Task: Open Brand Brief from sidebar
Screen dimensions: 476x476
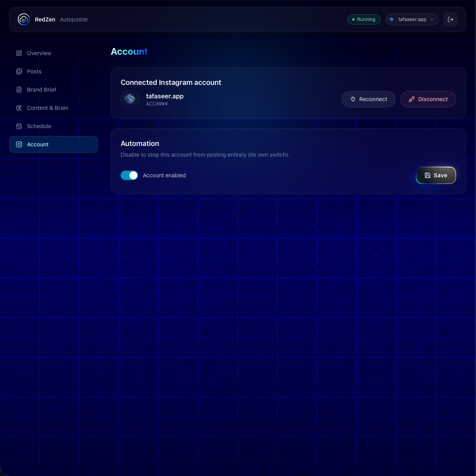Action: (x=54, y=90)
